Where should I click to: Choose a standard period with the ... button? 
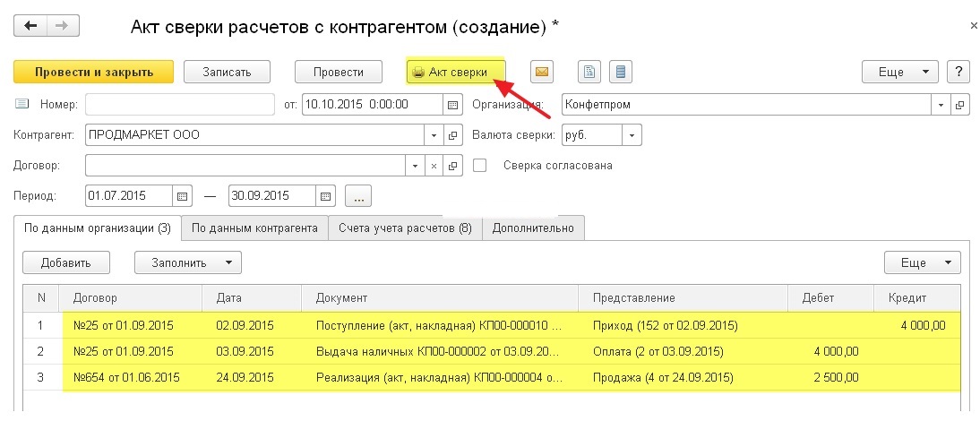pos(358,195)
